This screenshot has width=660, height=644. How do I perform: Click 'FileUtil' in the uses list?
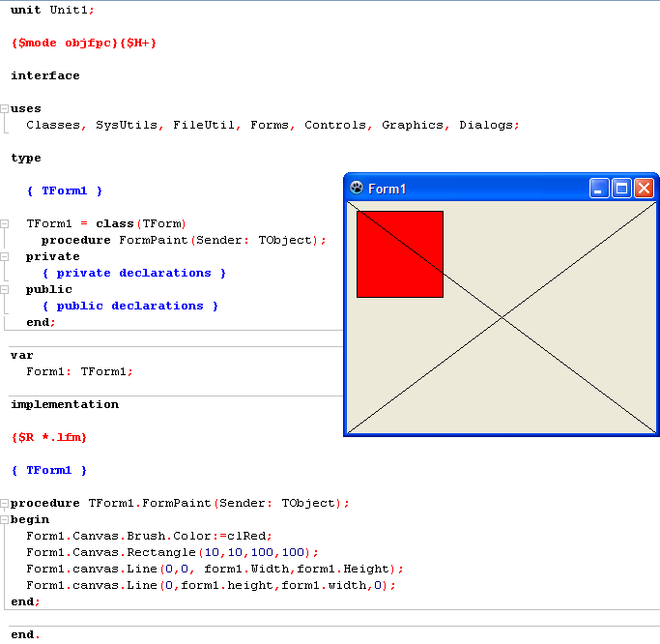[x=204, y=125]
